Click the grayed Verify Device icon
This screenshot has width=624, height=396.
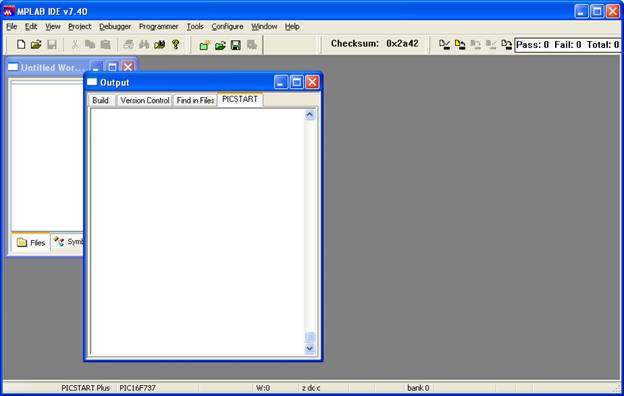[x=491, y=45]
